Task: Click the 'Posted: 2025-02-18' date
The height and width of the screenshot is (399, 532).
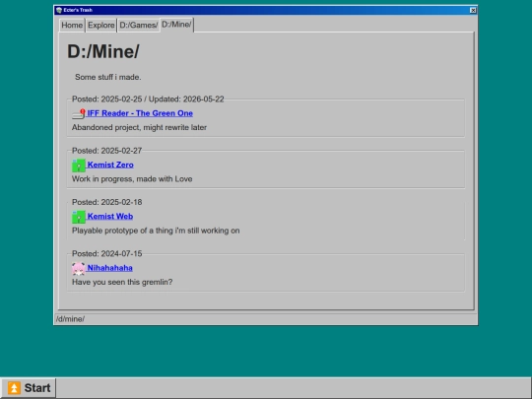Action: coord(106,202)
